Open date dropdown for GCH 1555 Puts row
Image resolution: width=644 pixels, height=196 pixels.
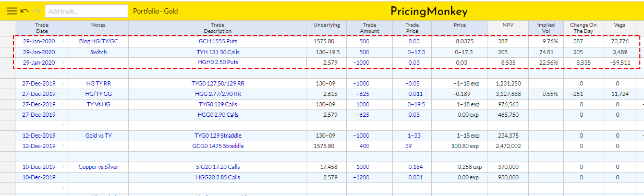point(64,41)
